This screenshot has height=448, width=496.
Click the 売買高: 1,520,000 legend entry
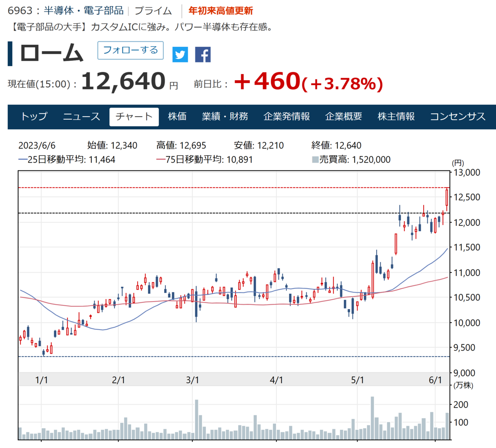(x=351, y=160)
